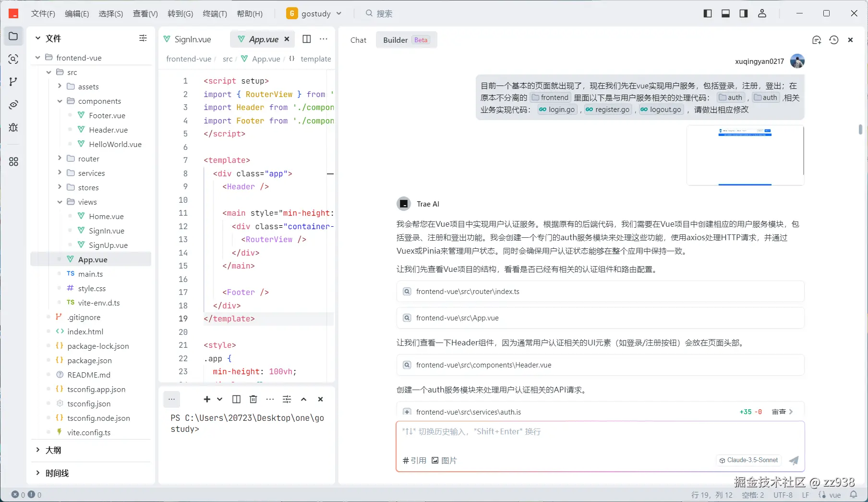Screen dimensions: 868x502
Task: Open the 终端(T) menu
Action: 215,13
